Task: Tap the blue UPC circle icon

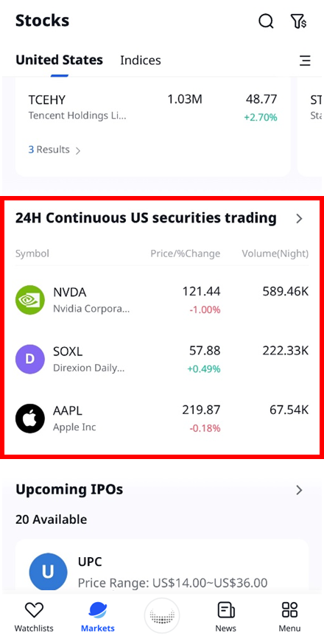Action: [48, 572]
